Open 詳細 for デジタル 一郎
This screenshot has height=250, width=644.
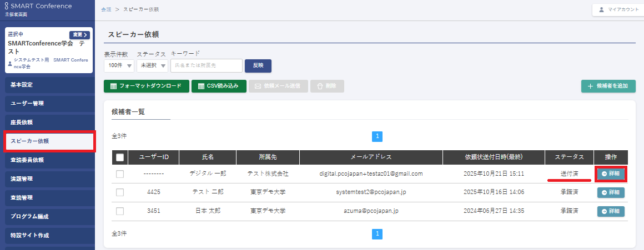(x=611, y=174)
